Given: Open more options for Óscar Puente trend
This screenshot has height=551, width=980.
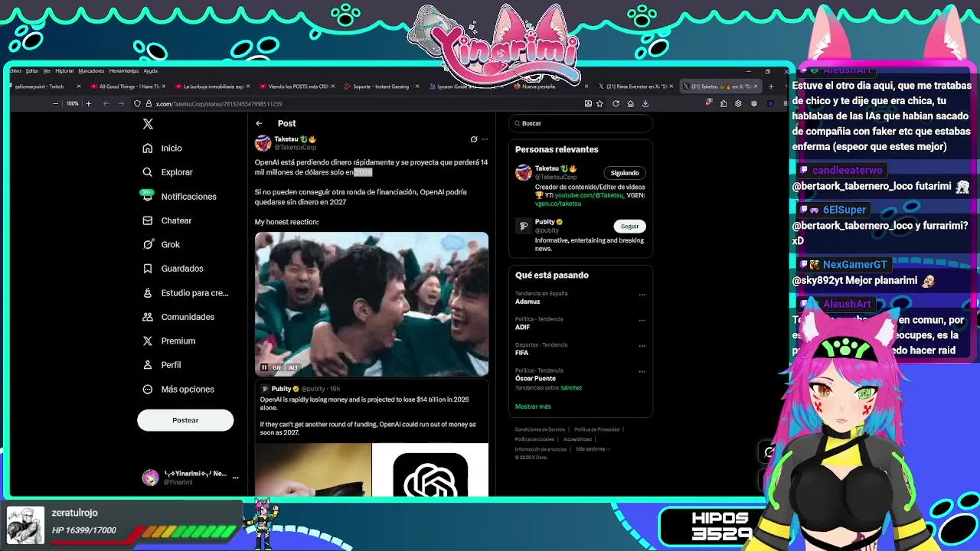Looking at the screenshot, I should [642, 371].
